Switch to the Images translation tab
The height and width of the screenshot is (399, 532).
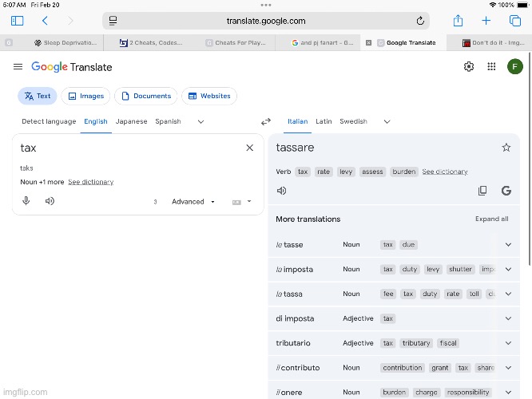click(85, 97)
